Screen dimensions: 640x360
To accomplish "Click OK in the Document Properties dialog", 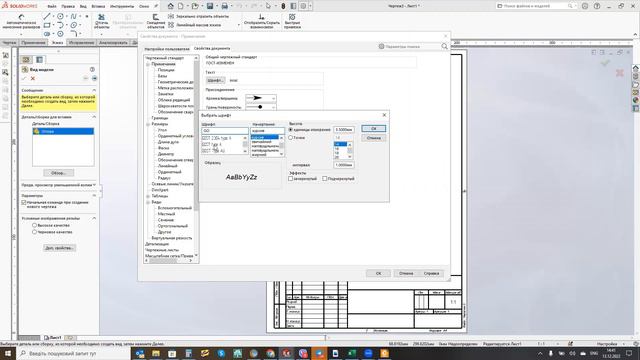I will [x=378, y=273].
